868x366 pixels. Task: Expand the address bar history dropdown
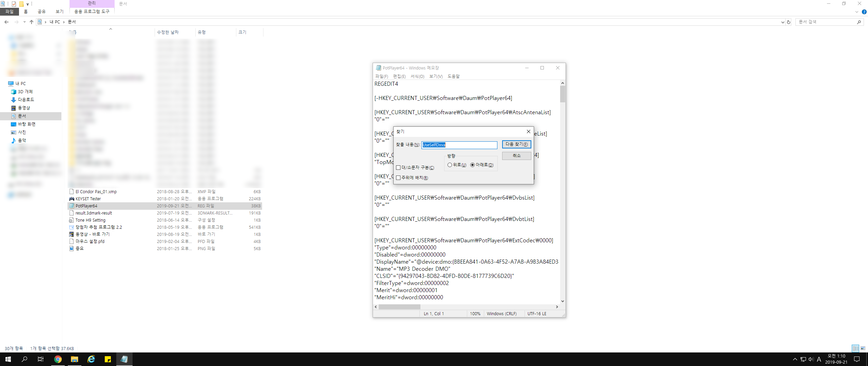pyautogui.click(x=783, y=22)
